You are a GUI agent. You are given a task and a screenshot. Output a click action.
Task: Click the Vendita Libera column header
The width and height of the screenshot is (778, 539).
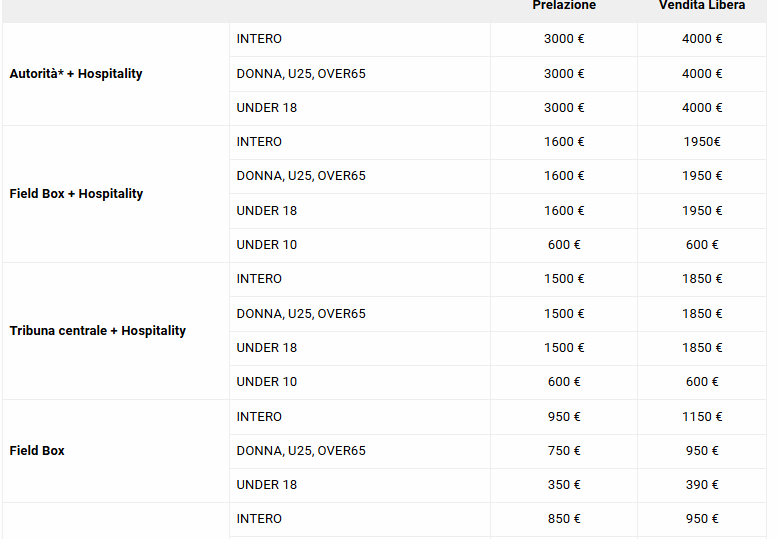point(701,6)
